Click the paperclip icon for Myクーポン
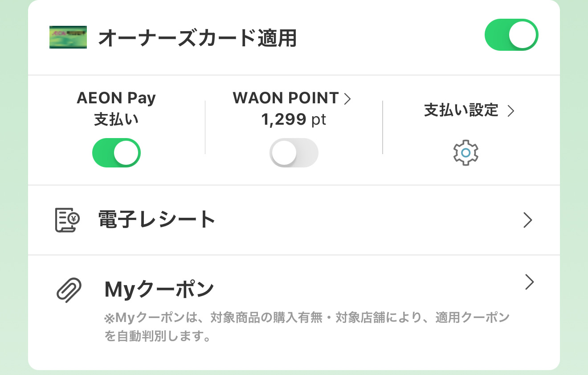This screenshot has width=588, height=375. (69, 290)
